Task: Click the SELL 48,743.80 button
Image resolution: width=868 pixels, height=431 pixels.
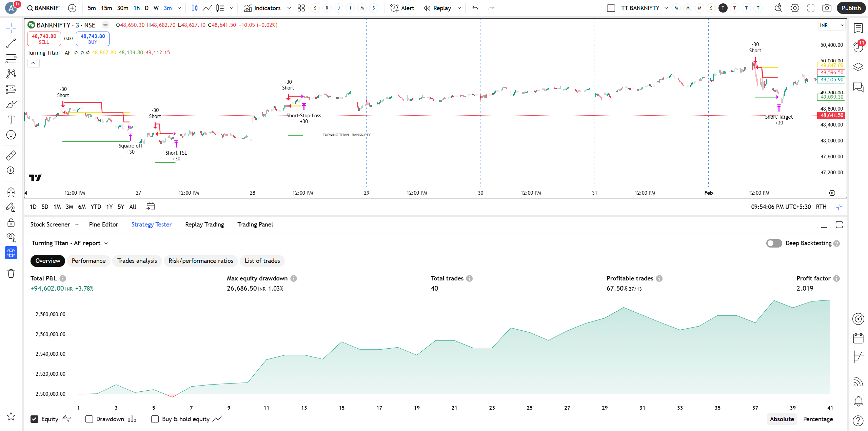Action: click(x=44, y=39)
